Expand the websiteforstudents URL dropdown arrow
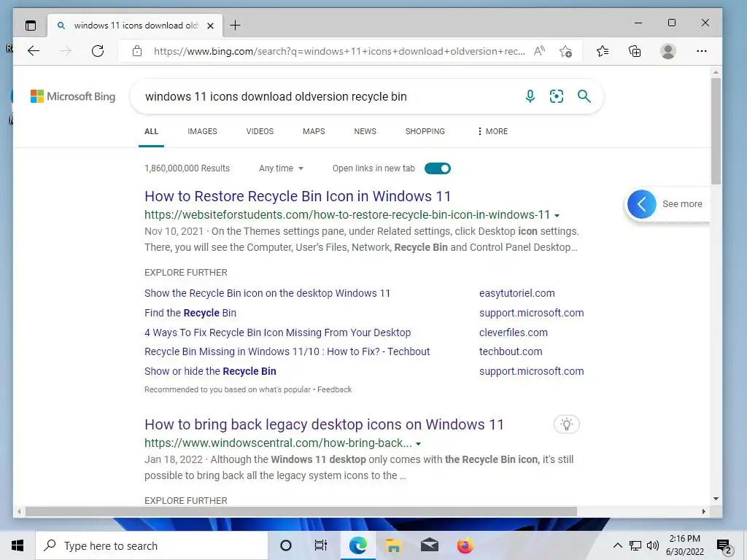 pyautogui.click(x=557, y=216)
